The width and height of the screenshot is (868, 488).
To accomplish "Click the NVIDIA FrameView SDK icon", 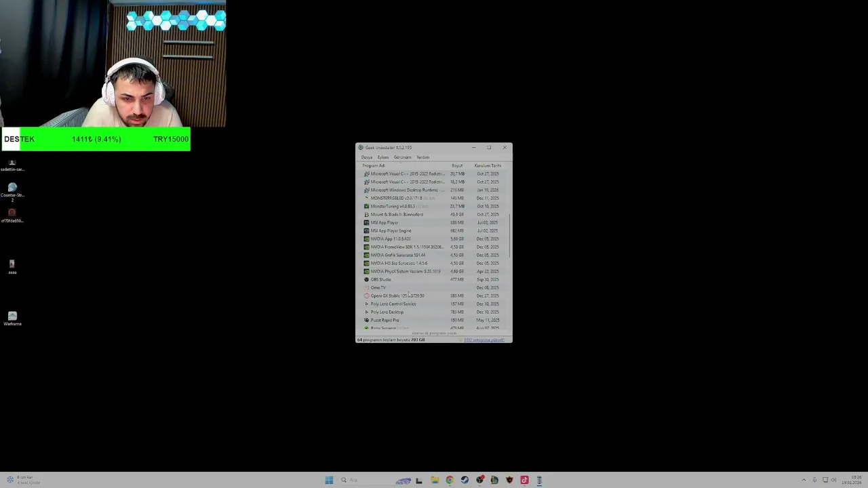I will (x=367, y=247).
